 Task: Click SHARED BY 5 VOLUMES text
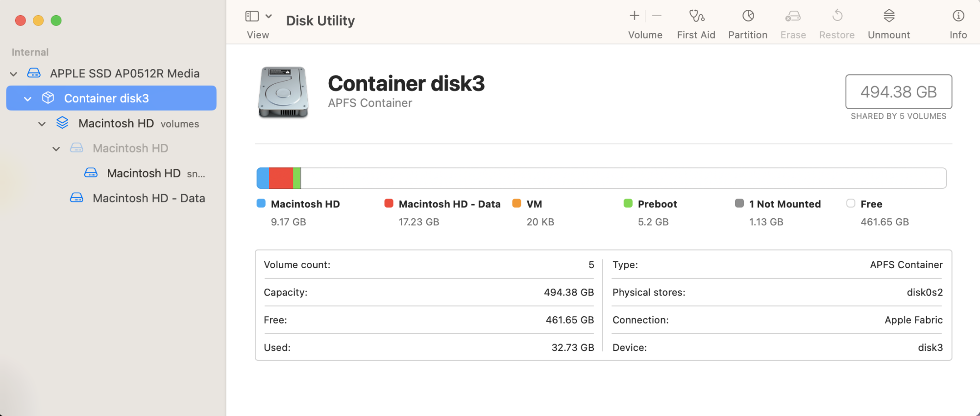click(x=899, y=116)
